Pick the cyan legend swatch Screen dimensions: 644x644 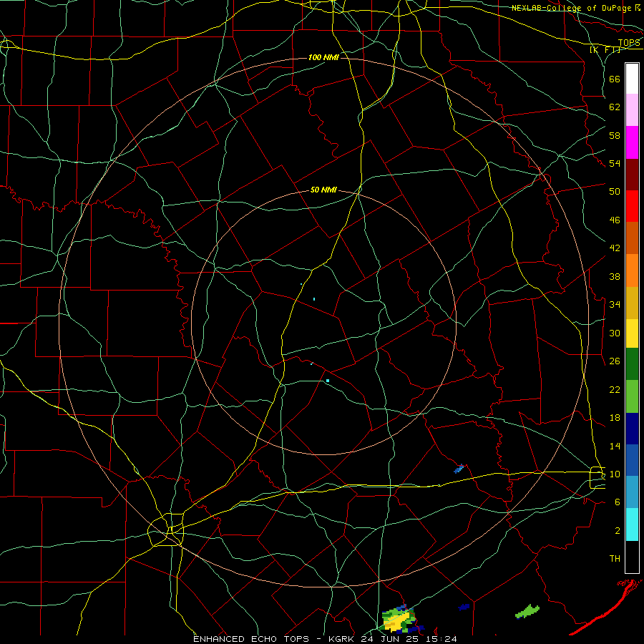632,525
